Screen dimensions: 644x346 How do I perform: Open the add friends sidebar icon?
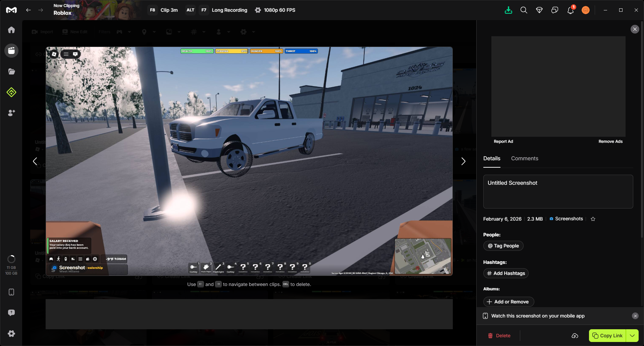pyautogui.click(x=11, y=113)
